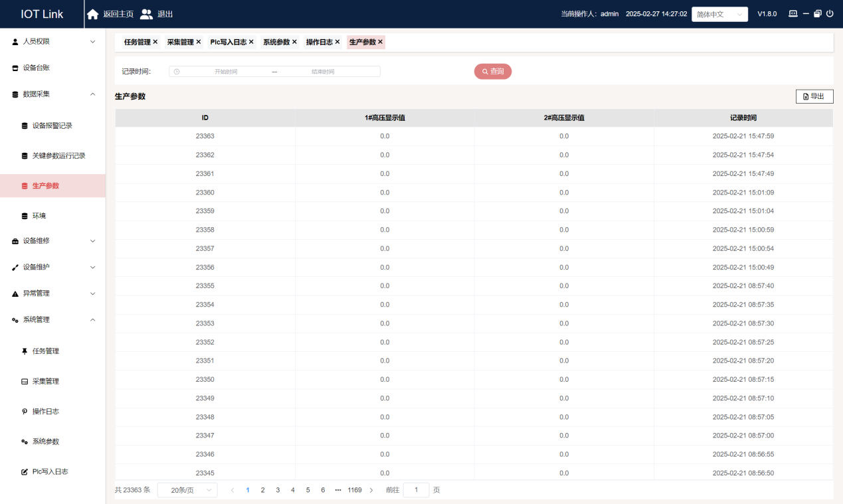Click the ID cell 23363

point(205,136)
